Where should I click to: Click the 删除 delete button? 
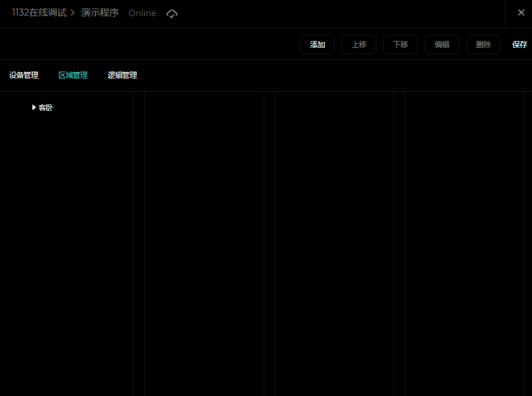484,44
